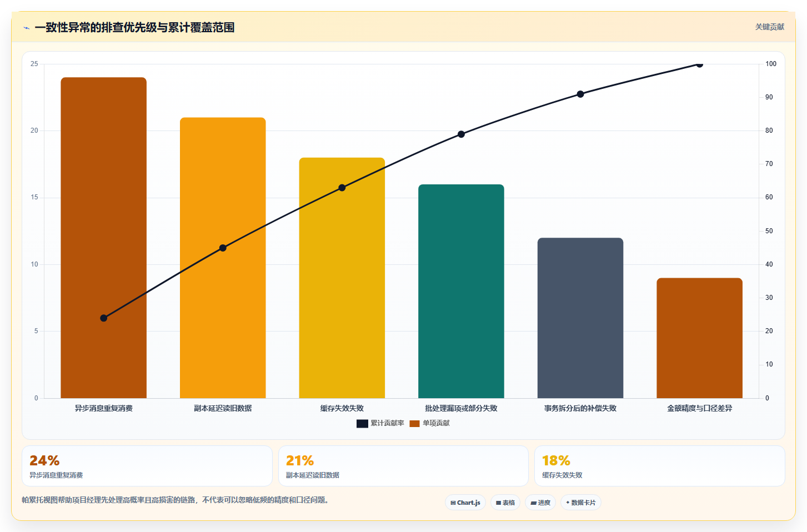
Task: Open the 21% 副本延迟读旧数据 card
Action: click(x=403, y=466)
